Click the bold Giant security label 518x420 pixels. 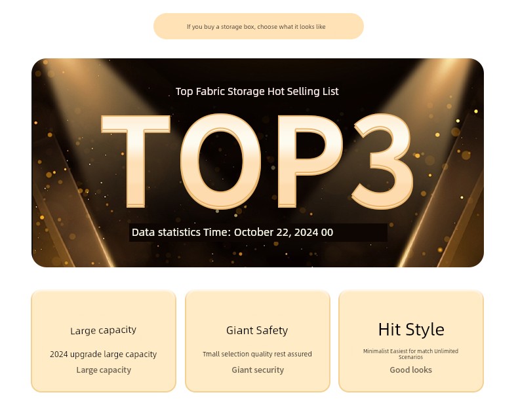[257, 370]
